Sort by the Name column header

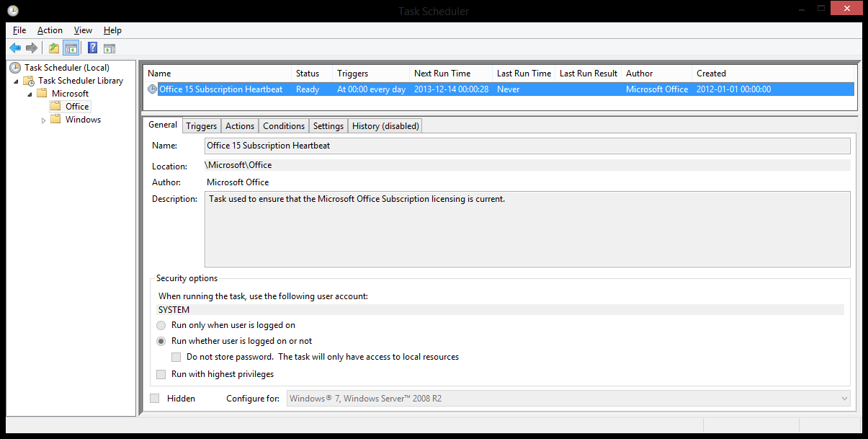click(218, 74)
